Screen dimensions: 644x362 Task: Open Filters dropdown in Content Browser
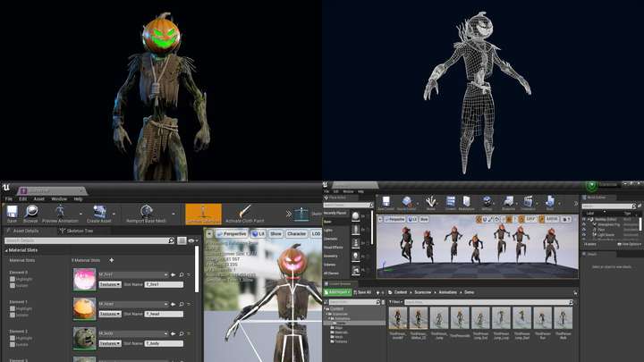click(x=395, y=302)
